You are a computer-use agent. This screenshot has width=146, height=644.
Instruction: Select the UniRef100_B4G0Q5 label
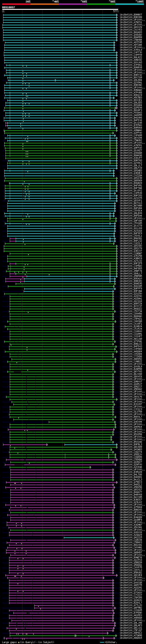[131, 286]
